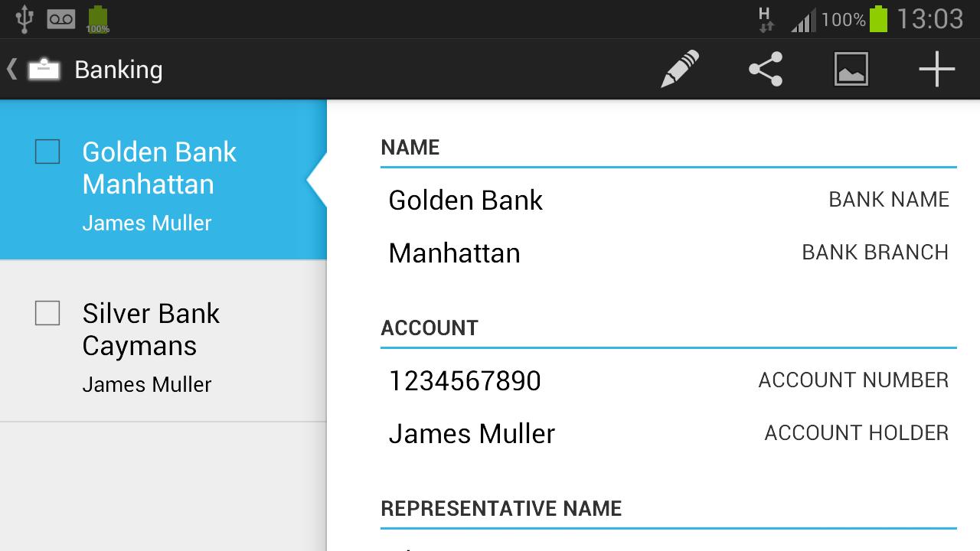Tap the clock in the status bar

point(929,19)
